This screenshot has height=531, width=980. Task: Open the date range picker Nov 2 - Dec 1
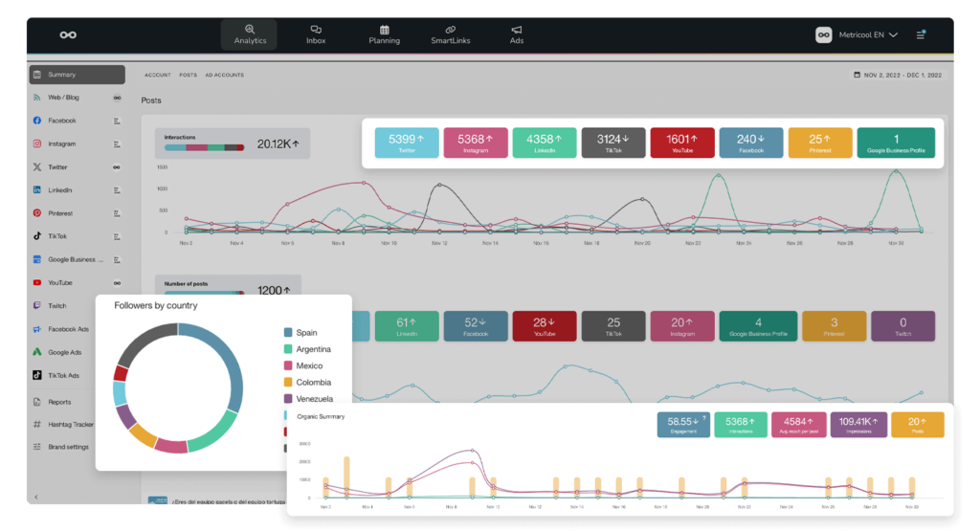pos(898,75)
